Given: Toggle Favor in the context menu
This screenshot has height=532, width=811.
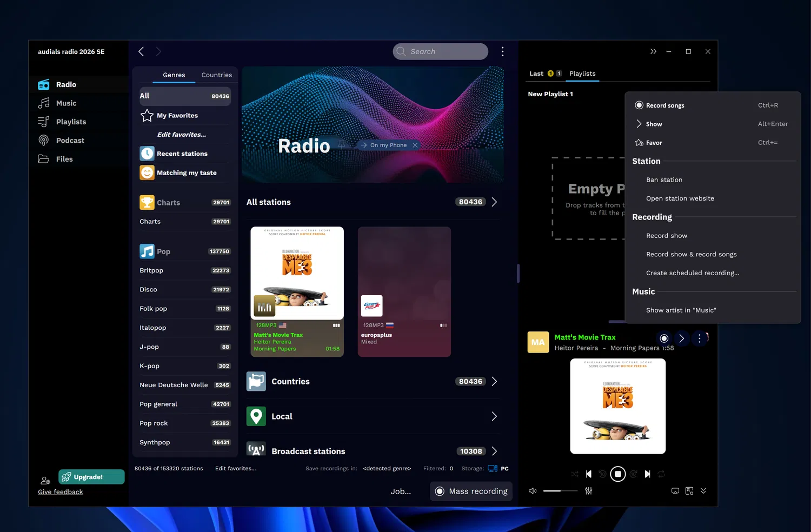Looking at the screenshot, I should coord(712,143).
